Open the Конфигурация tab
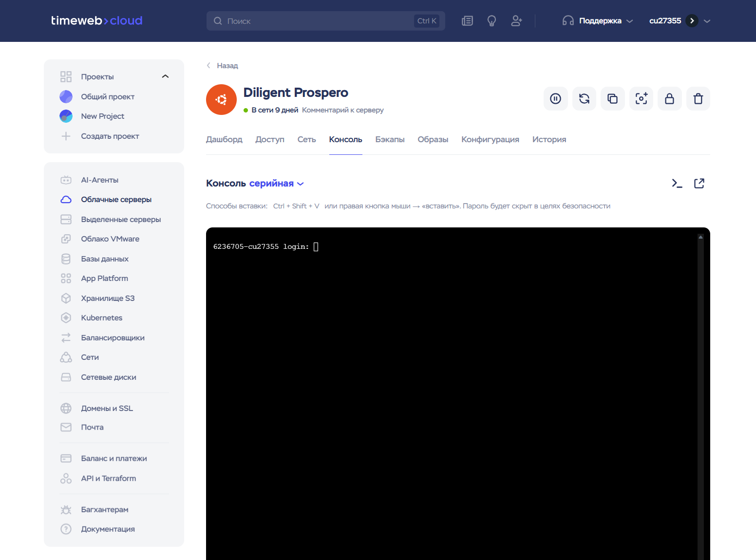Viewport: 756px width, 560px height. 490,140
